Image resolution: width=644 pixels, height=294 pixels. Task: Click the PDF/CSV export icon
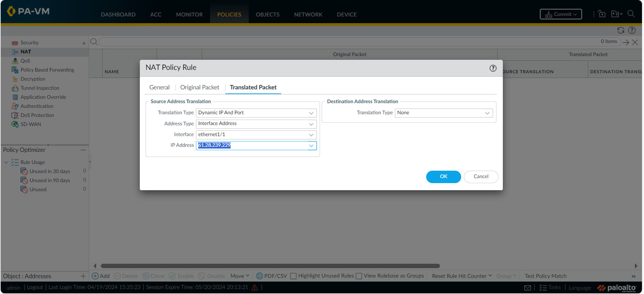tap(259, 276)
